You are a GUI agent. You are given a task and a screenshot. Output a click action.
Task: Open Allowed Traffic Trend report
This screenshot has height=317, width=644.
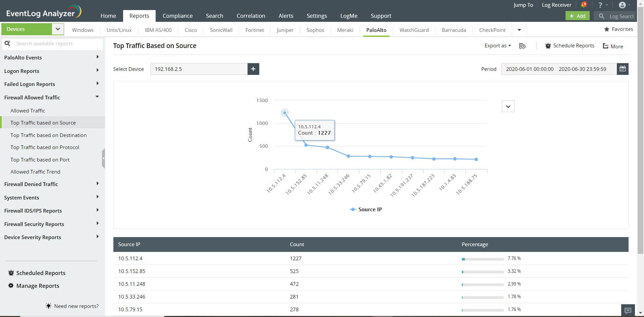[x=35, y=172]
